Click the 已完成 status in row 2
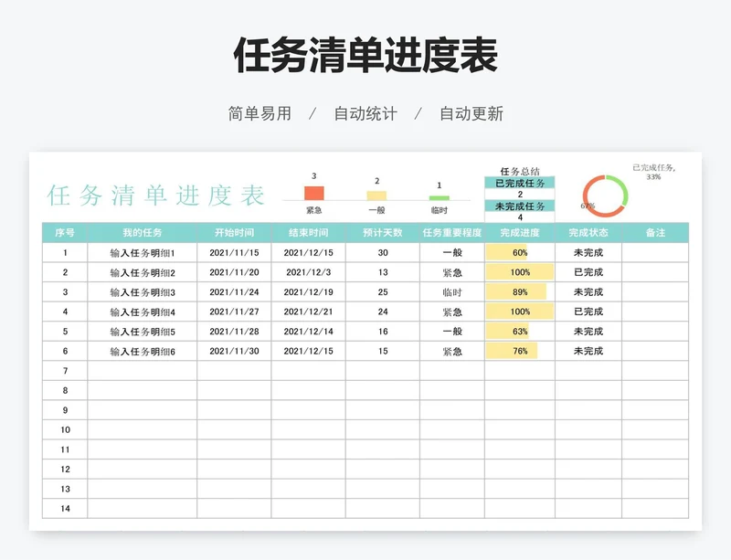This screenshot has width=731, height=560. (x=588, y=272)
